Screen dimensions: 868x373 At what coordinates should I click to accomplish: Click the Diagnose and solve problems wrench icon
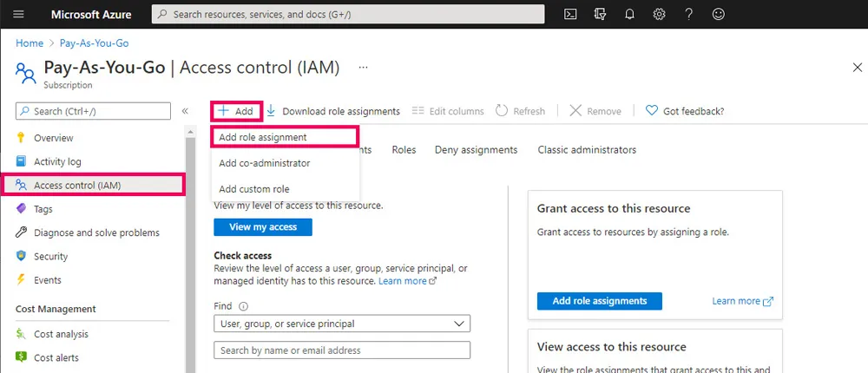point(21,232)
